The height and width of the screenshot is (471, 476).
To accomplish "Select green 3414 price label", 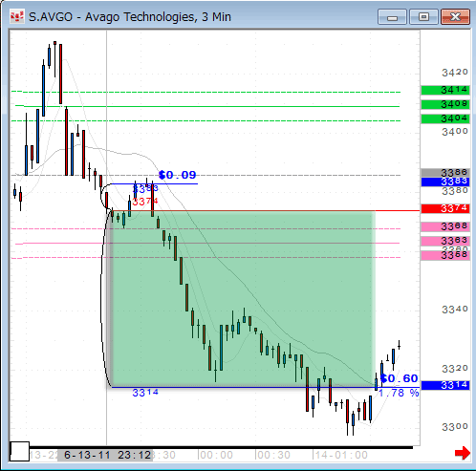I will point(445,90).
